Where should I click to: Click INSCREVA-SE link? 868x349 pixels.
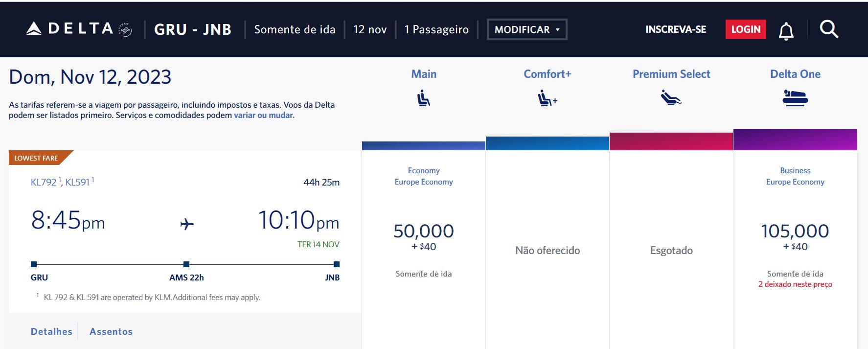coord(676,29)
